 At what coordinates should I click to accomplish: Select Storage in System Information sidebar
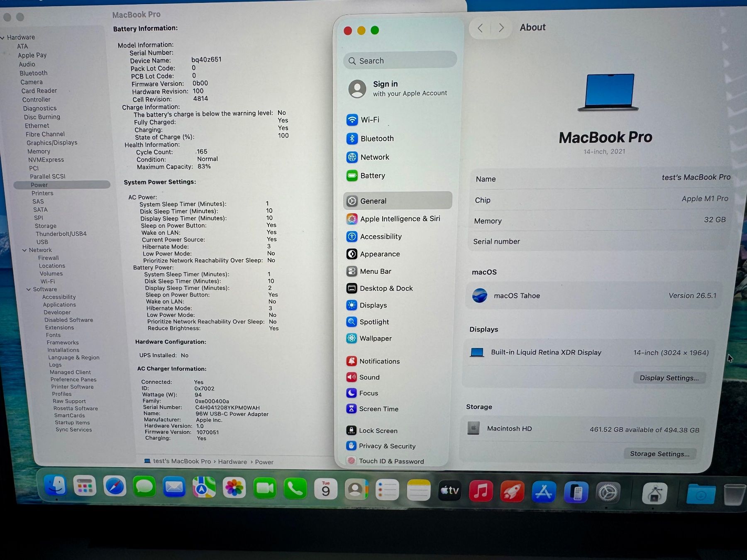pos(46,226)
